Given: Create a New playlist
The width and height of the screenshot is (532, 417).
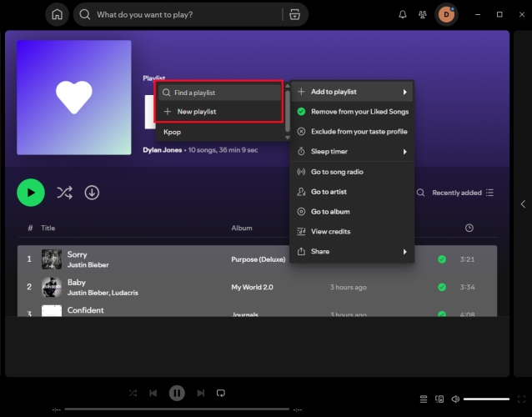Looking at the screenshot, I should pos(219,112).
